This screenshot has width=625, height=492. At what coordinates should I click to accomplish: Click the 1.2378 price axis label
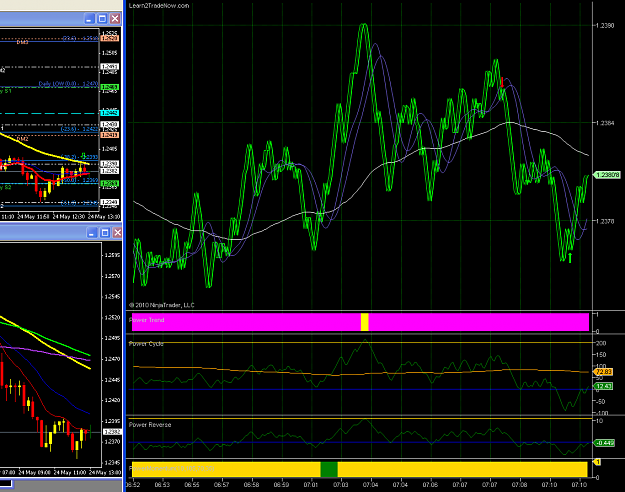[605, 221]
